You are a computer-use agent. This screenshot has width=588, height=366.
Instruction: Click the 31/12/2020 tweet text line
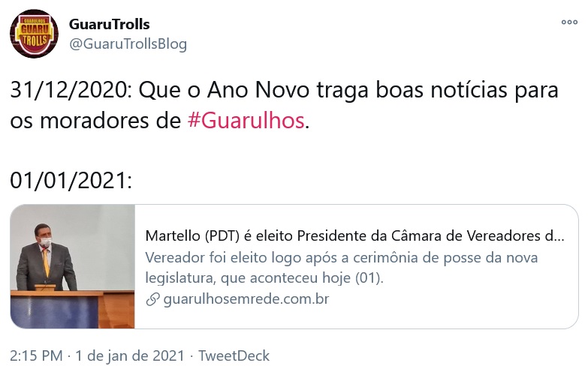tap(285, 90)
